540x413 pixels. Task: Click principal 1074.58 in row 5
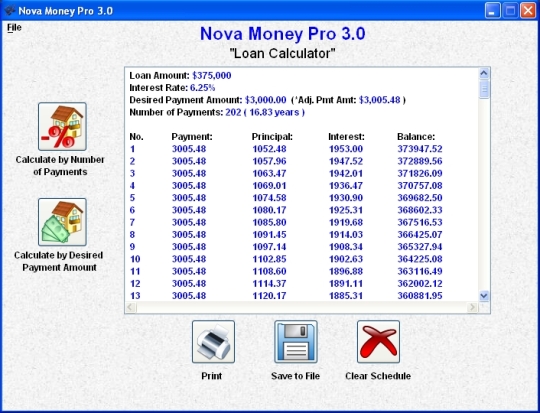pyautogui.click(x=269, y=198)
